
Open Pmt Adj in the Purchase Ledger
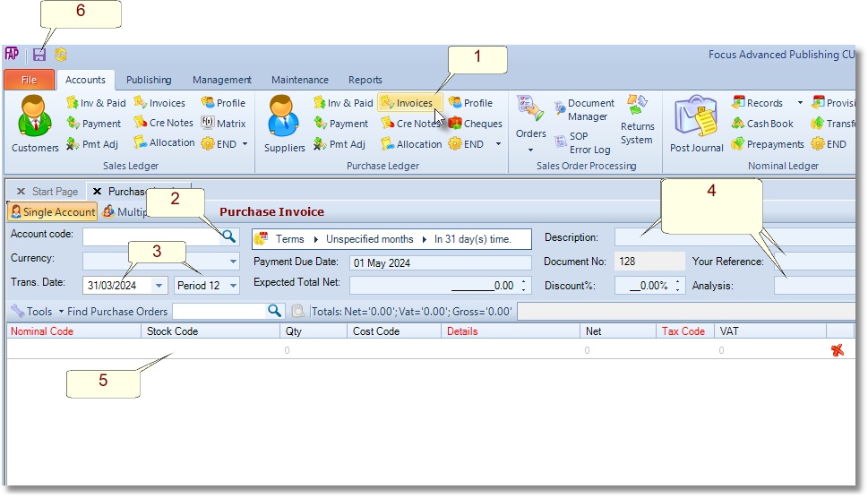[339, 144]
